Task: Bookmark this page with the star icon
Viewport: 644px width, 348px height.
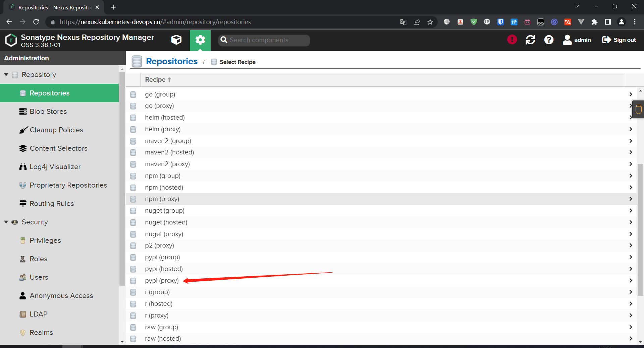Action: (x=430, y=22)
